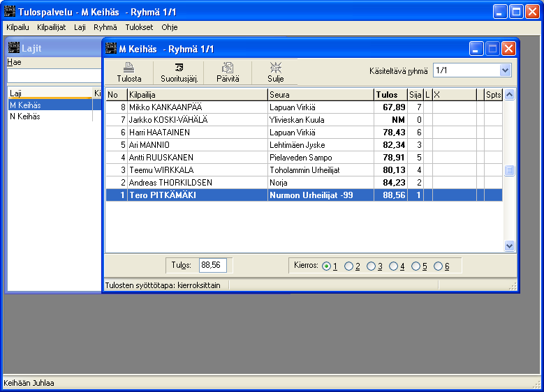Click the M Keihäs window title icon
544x392 pixels.
[x=111, y=49]
